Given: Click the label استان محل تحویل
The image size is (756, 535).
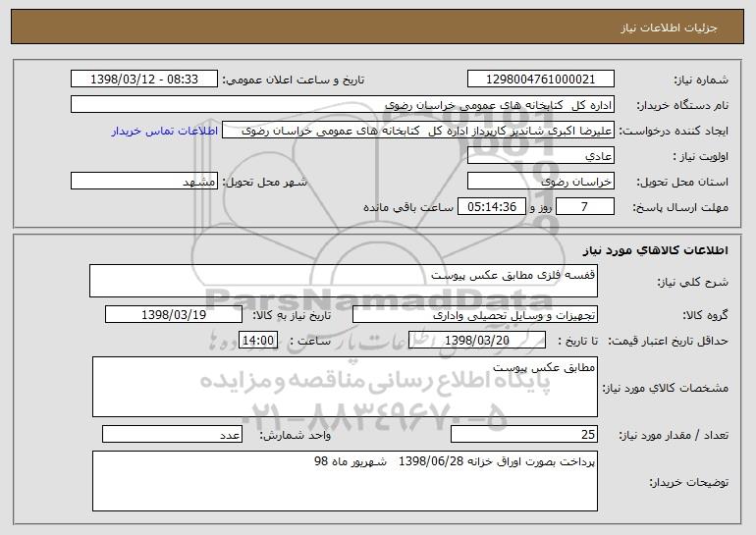Looking at the screenshot, I should 682,183.
